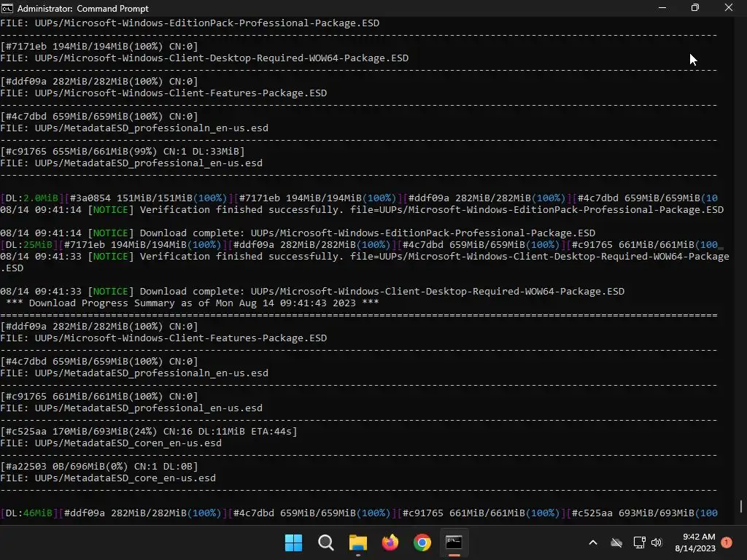Click upper '[#ddf09a 282MiB/282MiB(100%) CN:0]' line

[x=99, y=82]
